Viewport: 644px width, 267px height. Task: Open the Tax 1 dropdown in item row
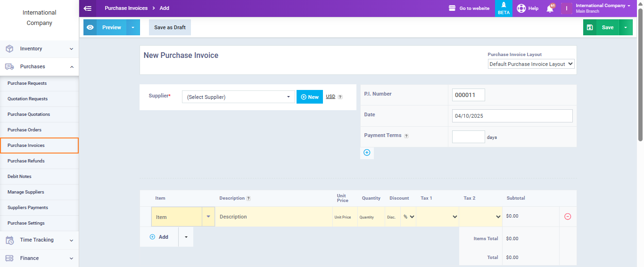click(437, 217)
